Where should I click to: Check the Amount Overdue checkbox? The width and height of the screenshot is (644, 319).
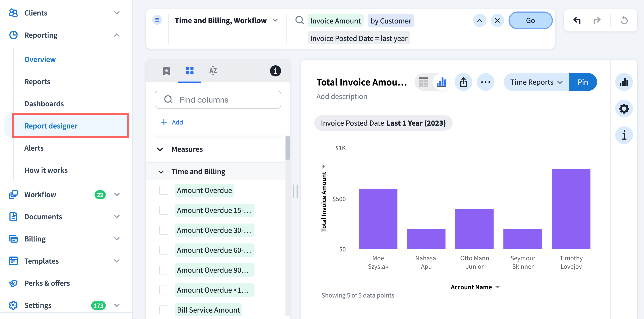click(164, 190)
